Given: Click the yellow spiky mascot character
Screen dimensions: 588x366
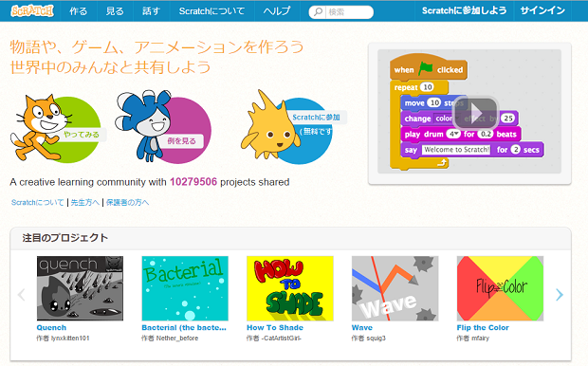Looking at the screenshot, I should [x=270, y=125].
